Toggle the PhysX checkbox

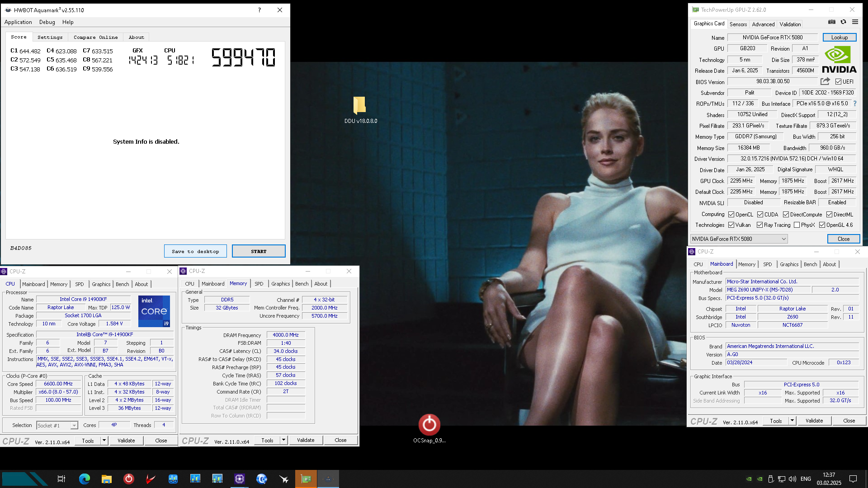[x=797, y=225]
